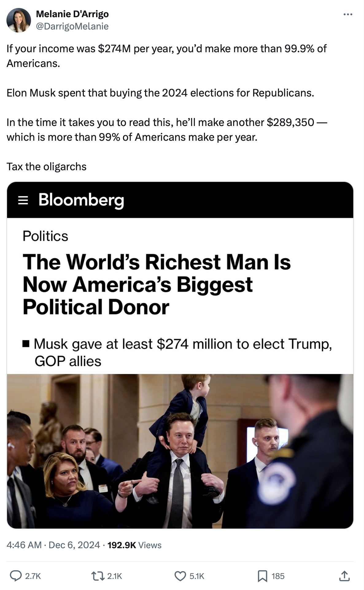This screenshot has width=364, height=590.
Task: Bookmark this post
Action: click(262, 576)
